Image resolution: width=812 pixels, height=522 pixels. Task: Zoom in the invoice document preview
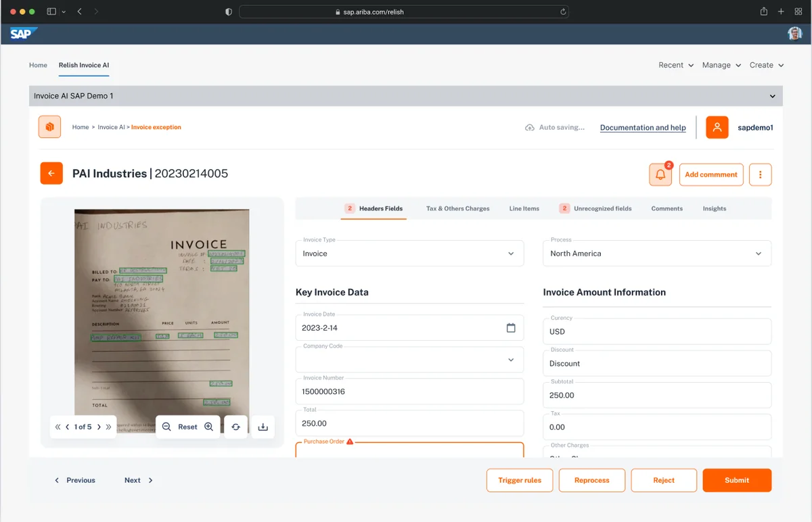(208, 427)
